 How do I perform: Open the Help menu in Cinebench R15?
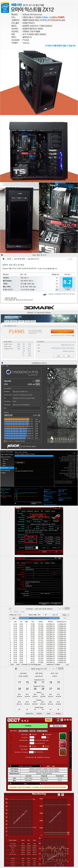[x=7, y=366]
